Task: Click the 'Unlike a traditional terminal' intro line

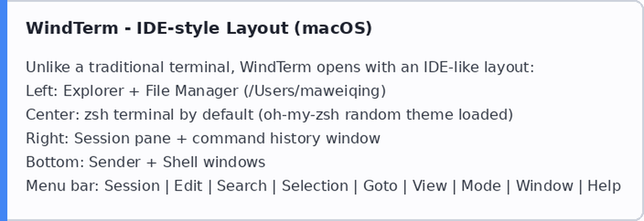Action: point(280,67)
